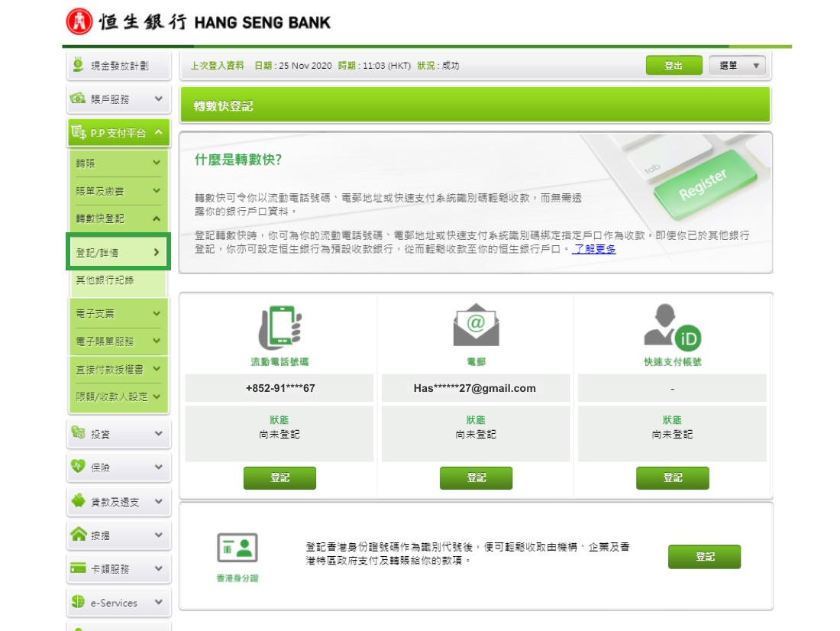840x631 pixels.
Task: Expand the 轉賬 submenu chevron
Action: click(x=157, y=163)
